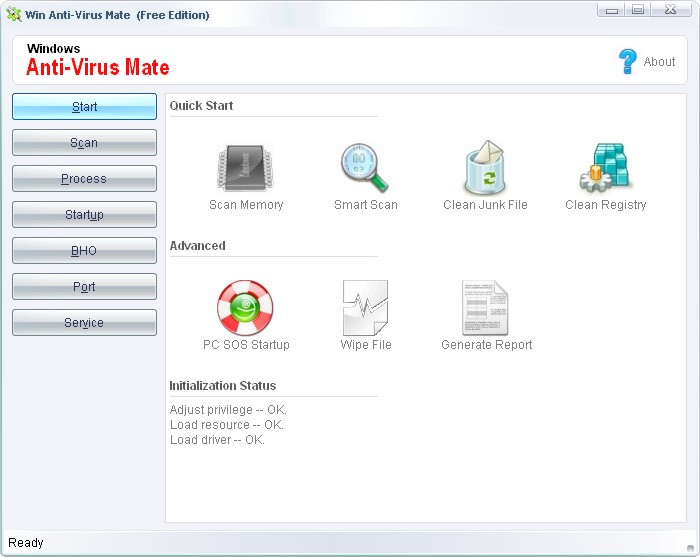Viewport: 700px width, 557px height.
Task: Click the window resize grip corner
Action: (690, 548)
